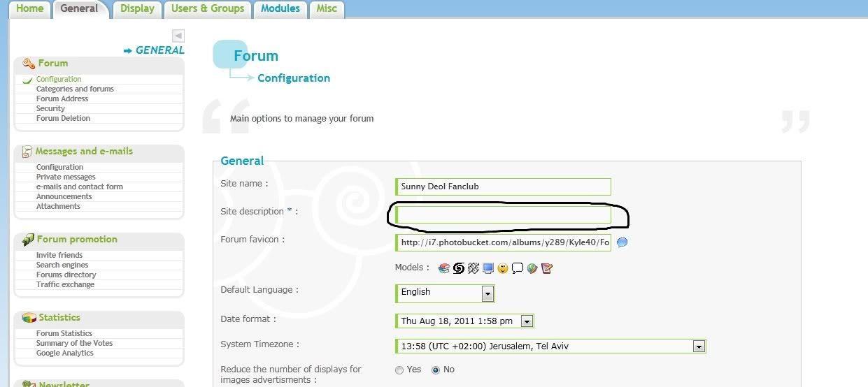This screenshot has height=387, width=868.
Task: Switch to the Modules tab
Action: point(280,9)
